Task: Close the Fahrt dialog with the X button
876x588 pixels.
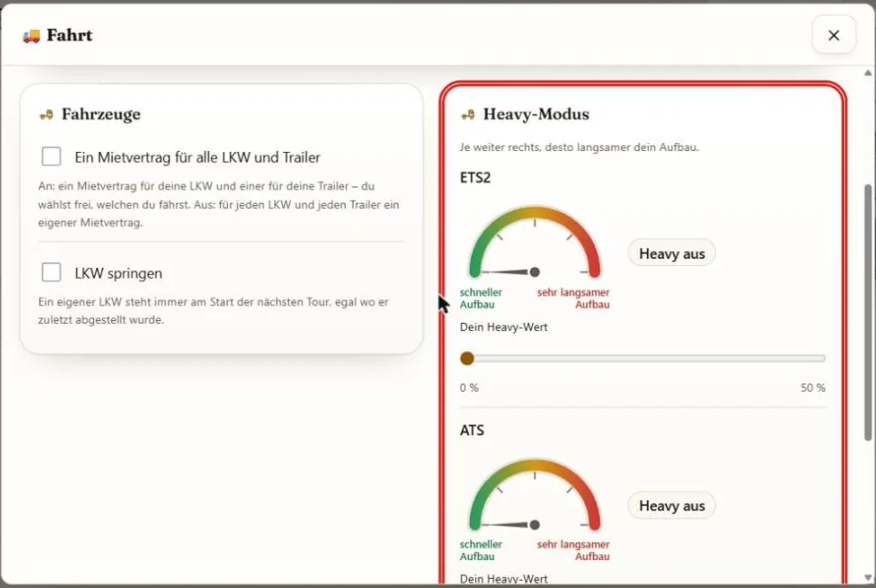Action: pyautogui.click(x=833, y=35)
